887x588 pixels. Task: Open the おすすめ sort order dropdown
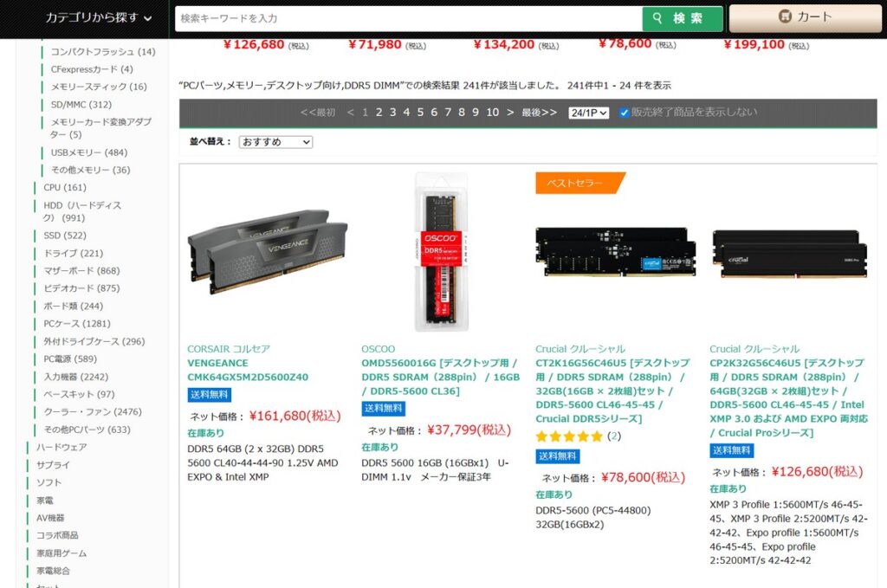[275, 142]
